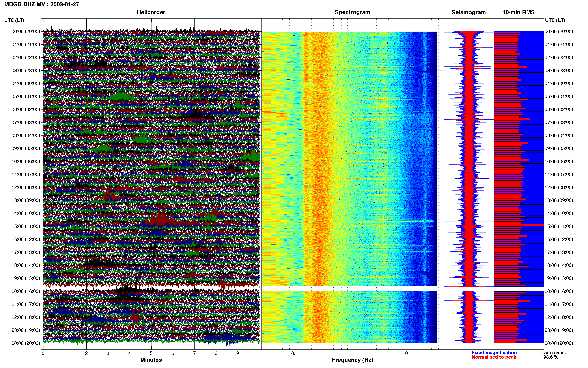588x368 pixels.
Task: Click "15:00 (11:00)" on the helicorder time axis
Action: [26, 226]
